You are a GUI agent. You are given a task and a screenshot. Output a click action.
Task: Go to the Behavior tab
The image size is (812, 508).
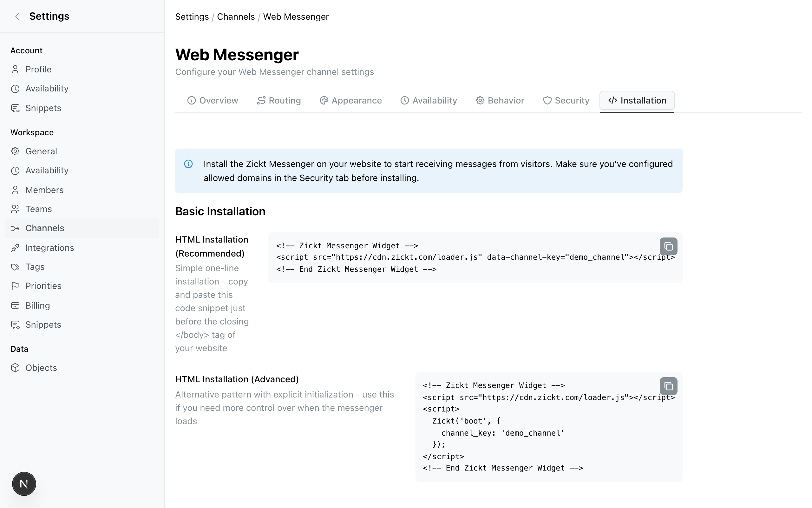pyautogui.click(x=500, y=100)
